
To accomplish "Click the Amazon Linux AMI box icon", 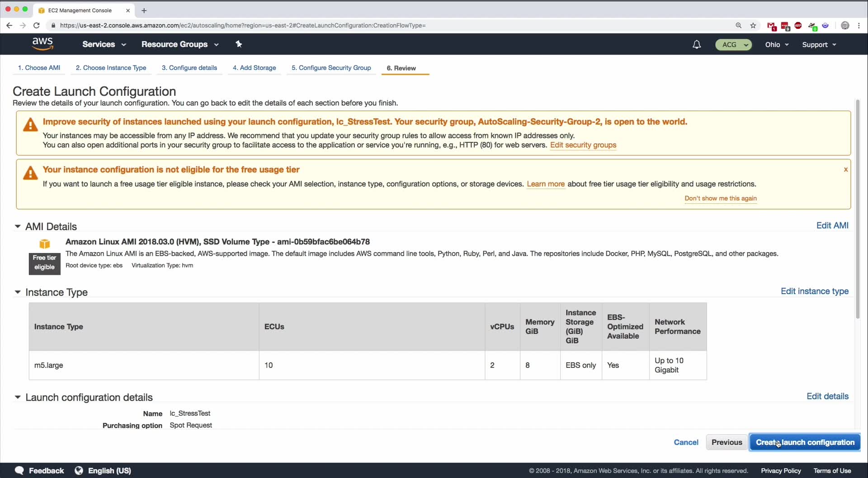I will 44,244.
